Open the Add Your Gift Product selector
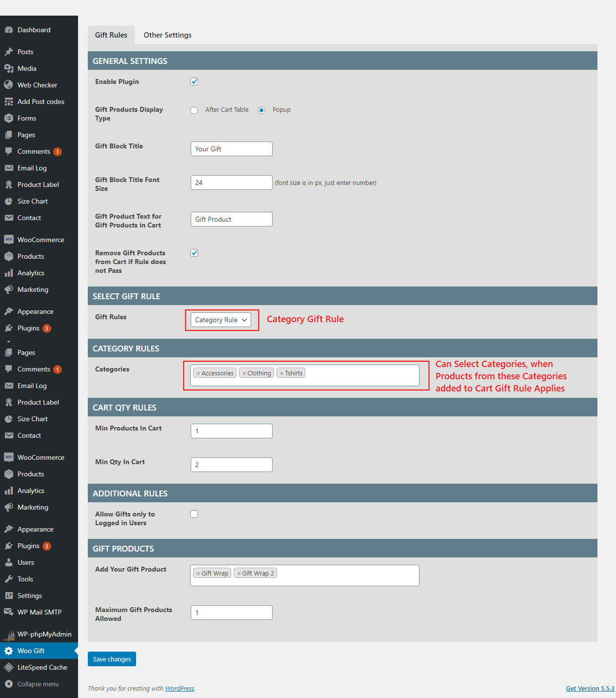This screenshot has width=616, height=698. point(305,575)
